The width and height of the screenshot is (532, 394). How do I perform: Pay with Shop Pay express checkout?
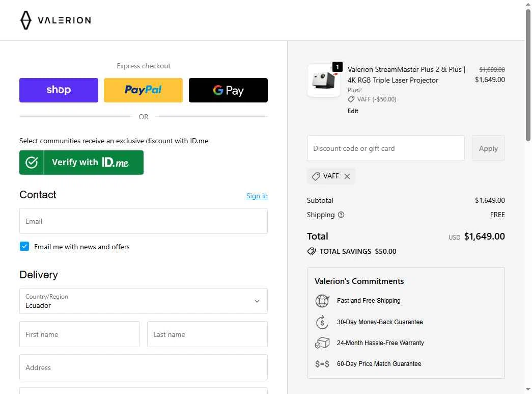(x=59, y=90)
